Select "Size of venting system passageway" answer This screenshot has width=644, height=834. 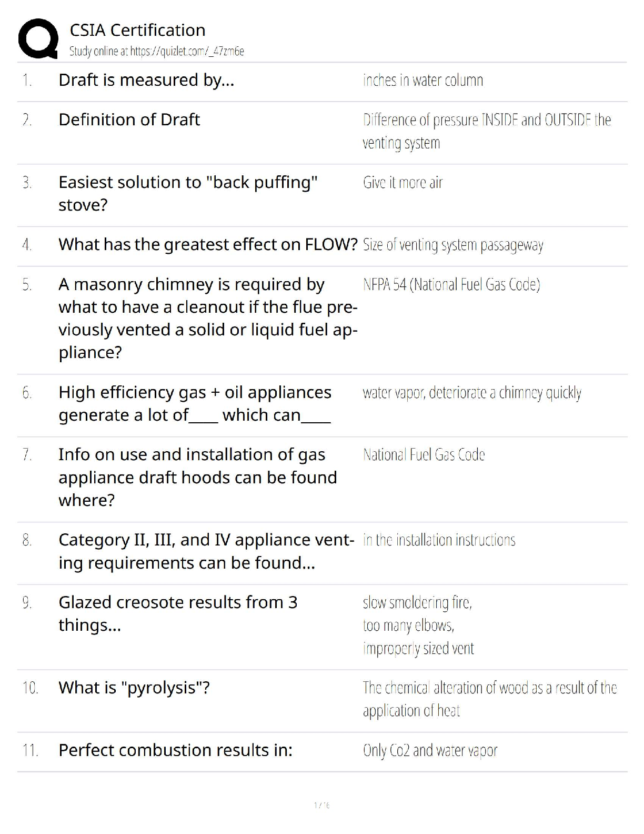tap(452, 245)
